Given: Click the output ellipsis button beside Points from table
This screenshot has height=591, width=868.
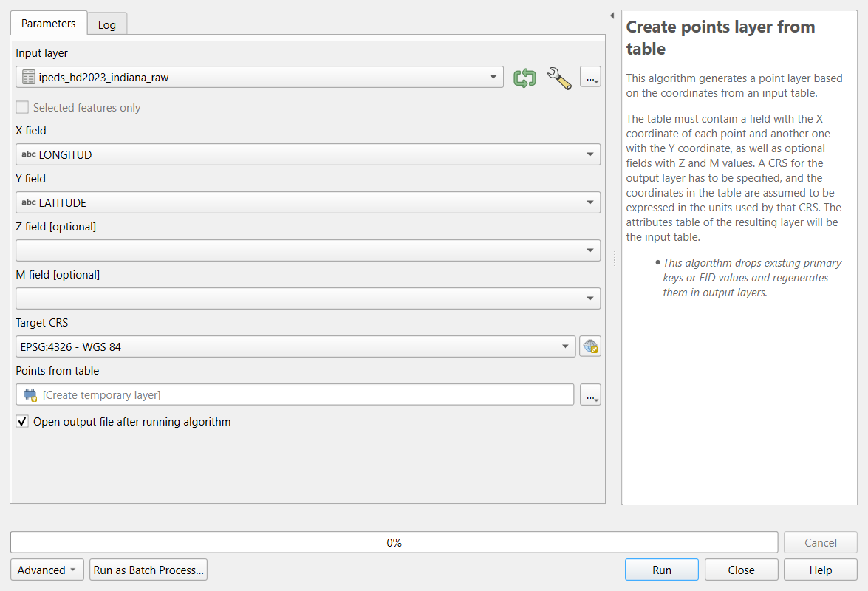Looking at the screenshot, I should coord(590,394).
